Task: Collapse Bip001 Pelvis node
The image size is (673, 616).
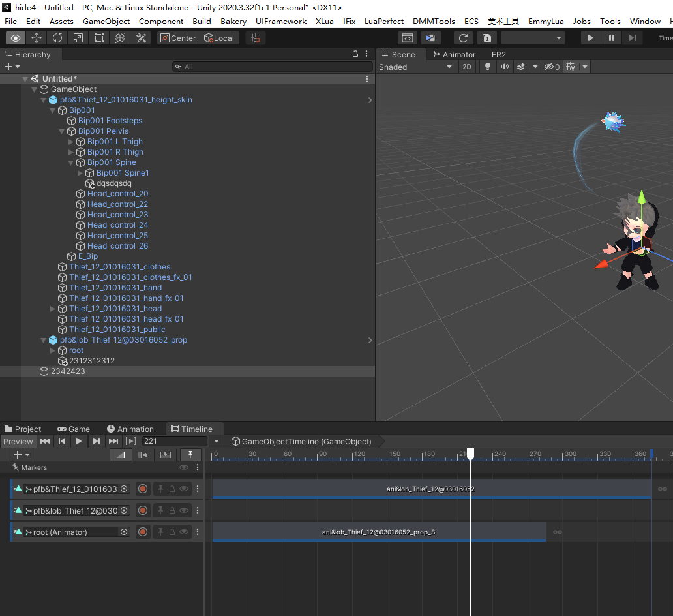Action: point(61,131)
